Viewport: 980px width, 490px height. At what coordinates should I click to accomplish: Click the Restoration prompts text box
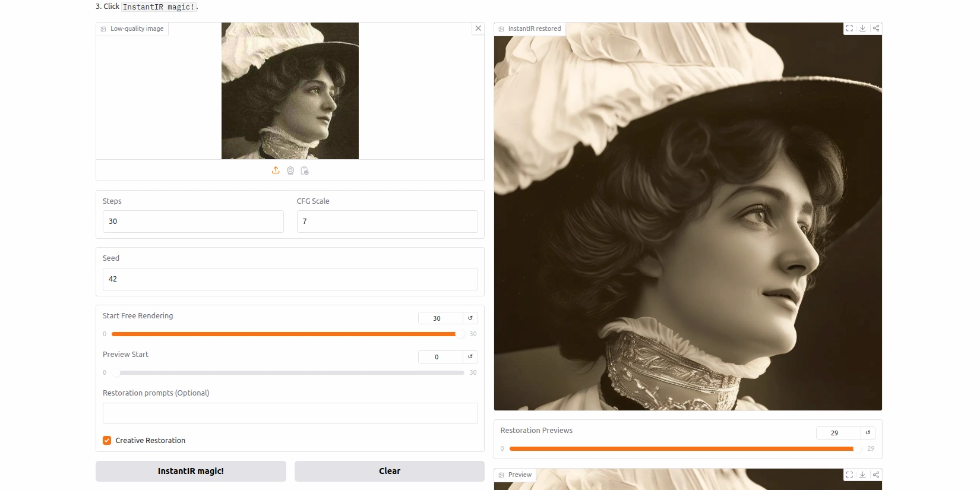(x=290, y=413)
